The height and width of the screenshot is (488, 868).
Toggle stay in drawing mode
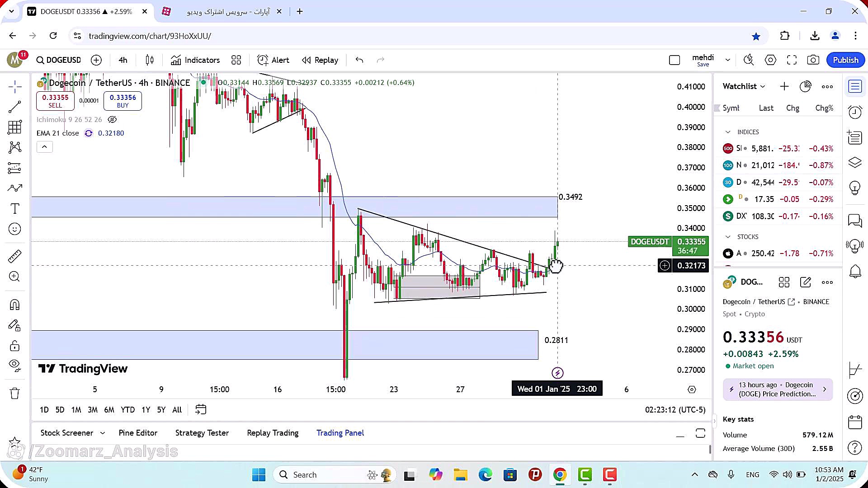point(14,325)
